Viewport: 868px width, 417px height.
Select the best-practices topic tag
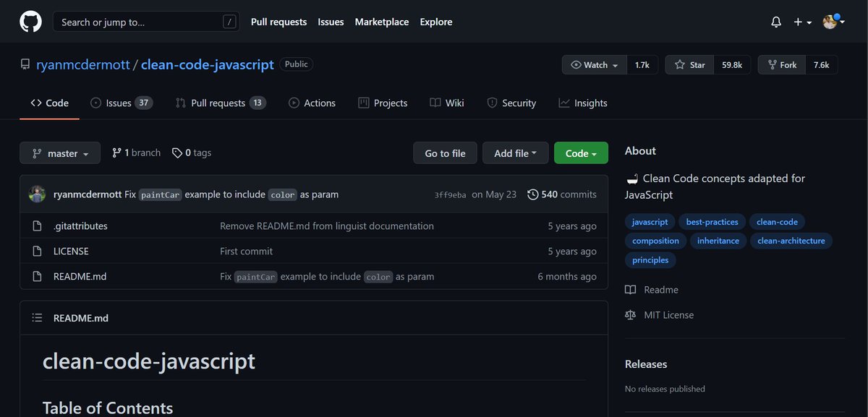pos(712,222)
